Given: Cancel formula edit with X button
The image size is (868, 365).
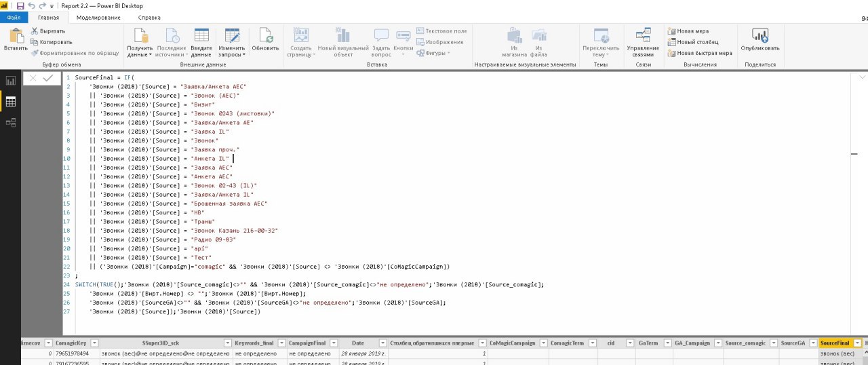Looking at the screenshot, I should 32,79.
